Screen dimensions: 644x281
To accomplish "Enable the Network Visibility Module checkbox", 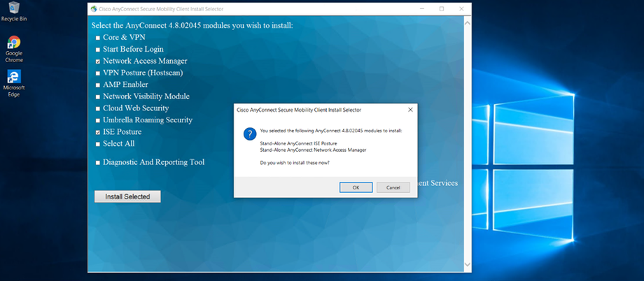I will [98, 97].
